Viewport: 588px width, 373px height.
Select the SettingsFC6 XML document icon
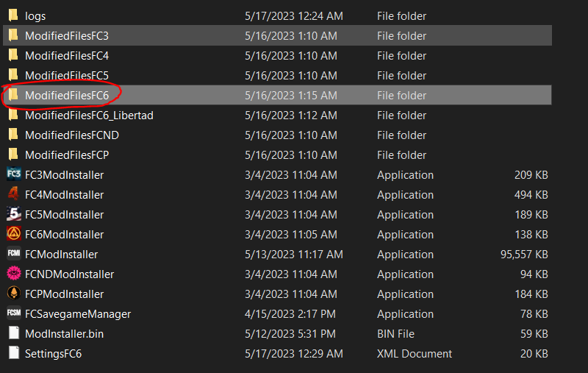(13, 353)
